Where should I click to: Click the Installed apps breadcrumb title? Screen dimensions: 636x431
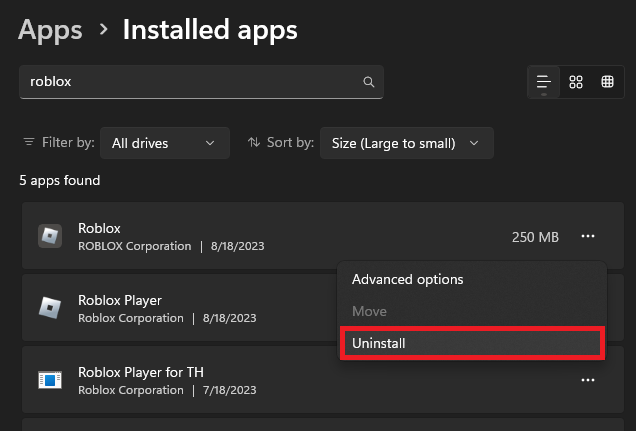[x=210, y=30]
